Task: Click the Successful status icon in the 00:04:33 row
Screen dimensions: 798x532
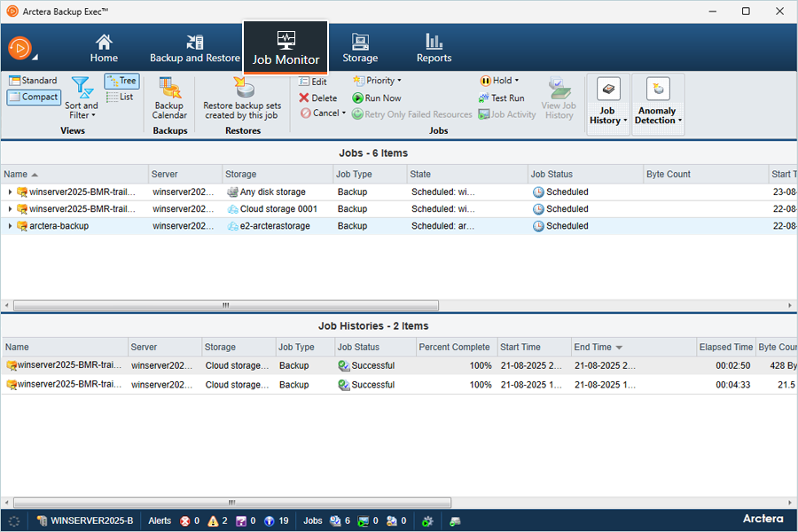Action: 343,385
